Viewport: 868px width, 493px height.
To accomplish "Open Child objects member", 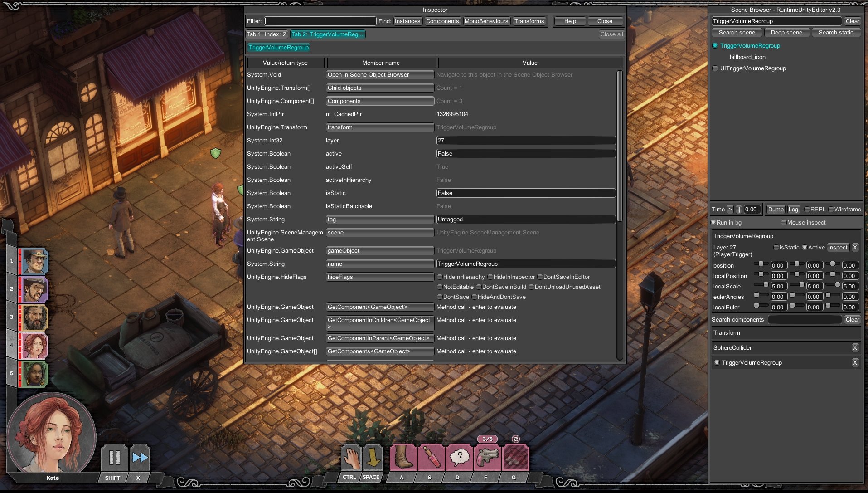I will tap(380, 88).
